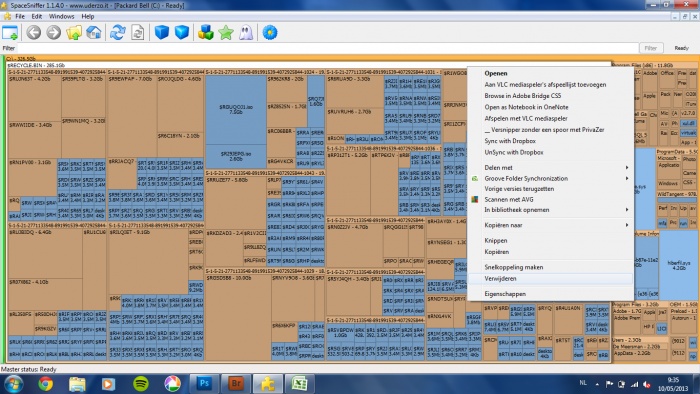Click the blue gear donate icon

(270, 33)
